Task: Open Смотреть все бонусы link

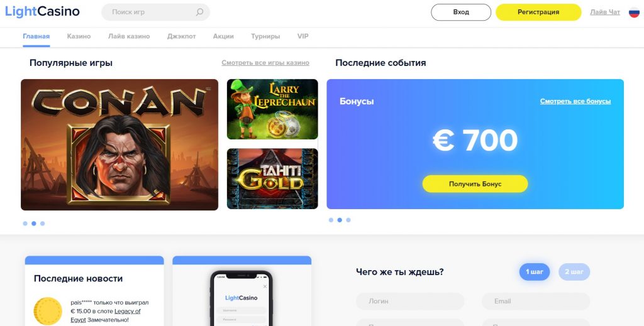Action: coord(575,101)
